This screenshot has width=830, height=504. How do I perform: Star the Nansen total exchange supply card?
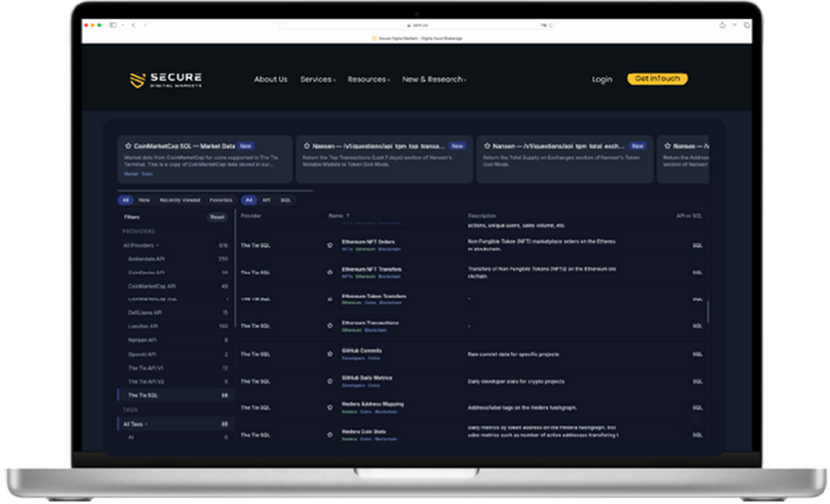pyautogui.click(x=487, y=145)
